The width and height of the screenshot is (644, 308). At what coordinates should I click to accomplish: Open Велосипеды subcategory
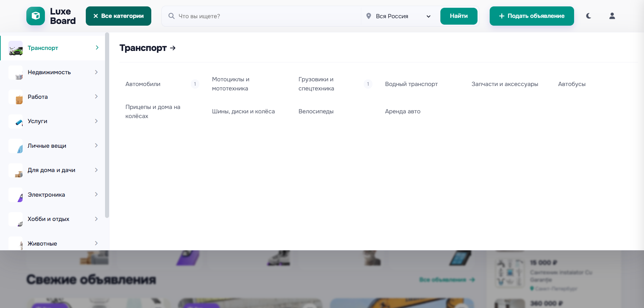point(316,111)
